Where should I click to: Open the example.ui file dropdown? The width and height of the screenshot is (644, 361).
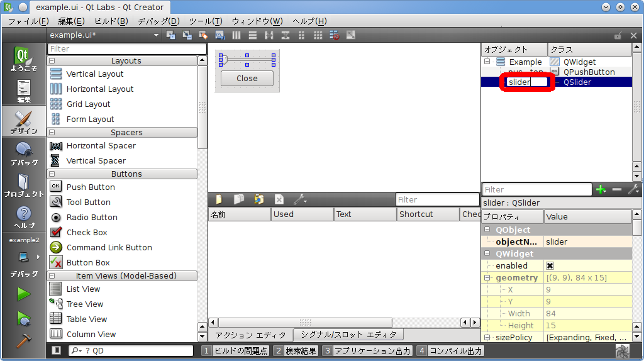156,35
